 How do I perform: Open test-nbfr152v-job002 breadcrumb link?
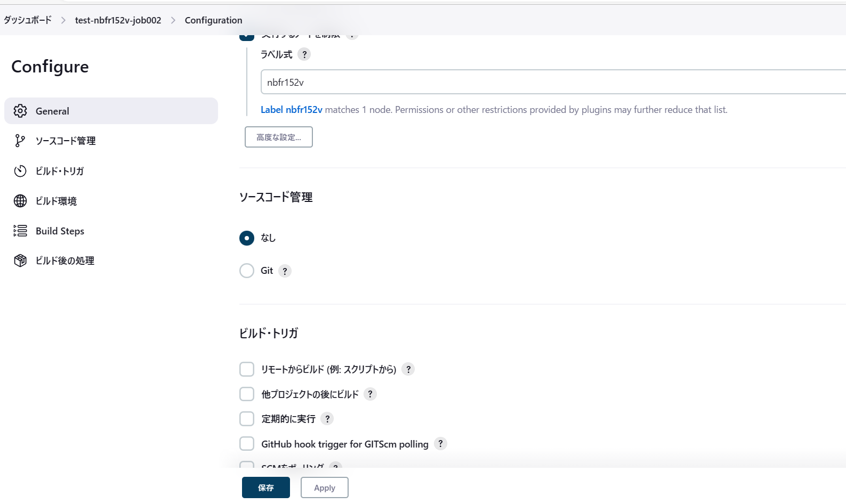[118, 20]
